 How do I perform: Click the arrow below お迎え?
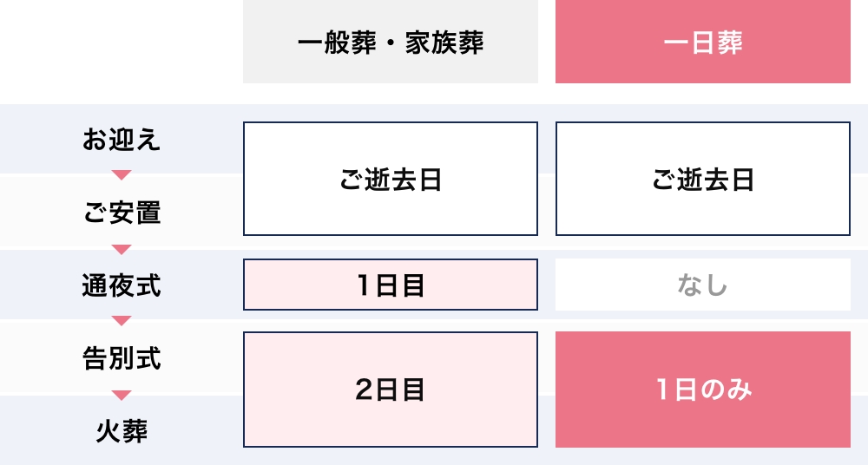click(122, 175)
